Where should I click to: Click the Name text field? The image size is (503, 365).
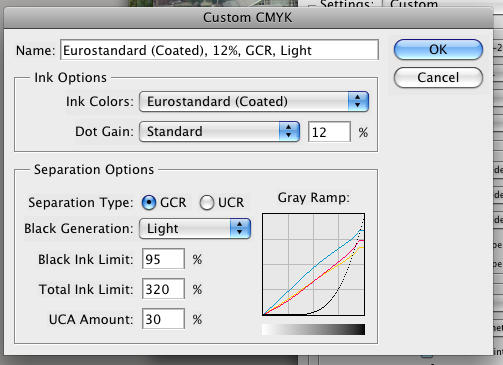219,50
